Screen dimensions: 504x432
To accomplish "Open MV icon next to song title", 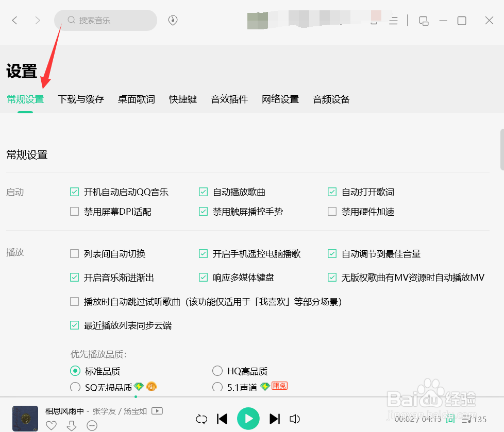I will click(157, 411).
